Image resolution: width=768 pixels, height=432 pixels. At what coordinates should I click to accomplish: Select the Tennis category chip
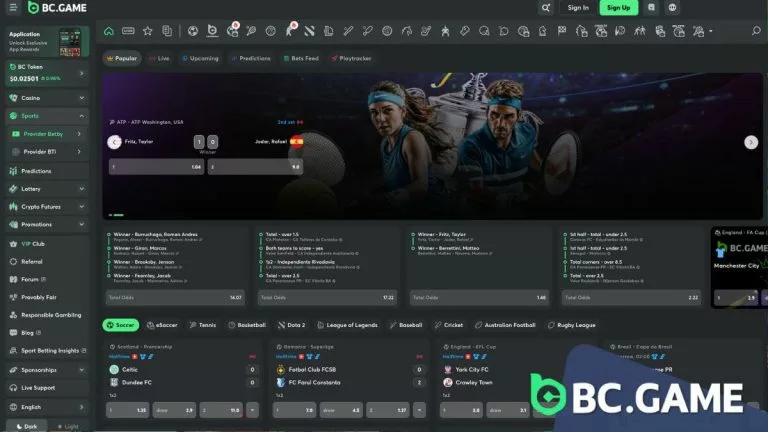[x=203, y=325]
